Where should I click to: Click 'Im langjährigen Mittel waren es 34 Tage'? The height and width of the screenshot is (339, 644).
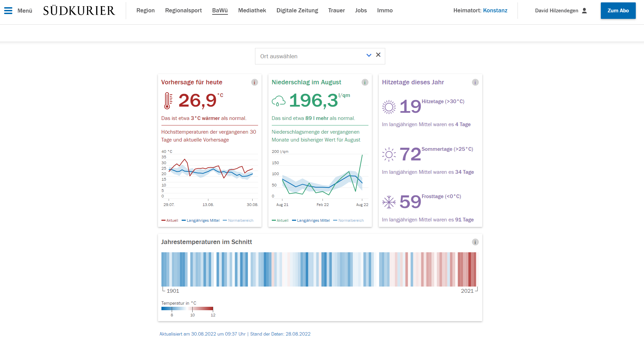[428, 172]
